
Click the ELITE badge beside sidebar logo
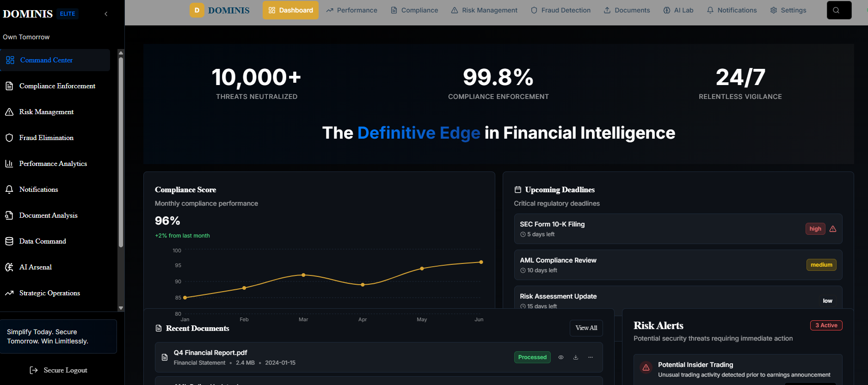pyautogui.click(x=68, y=14)
